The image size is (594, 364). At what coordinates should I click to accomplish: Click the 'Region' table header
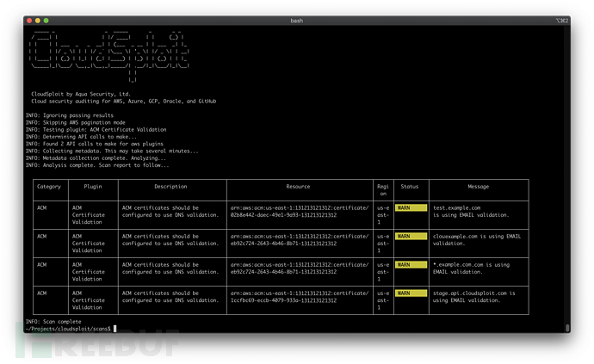(x=383, y=190)
